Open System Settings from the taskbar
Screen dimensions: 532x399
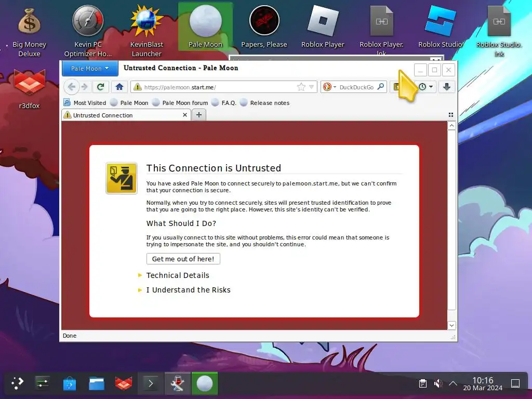tap(43, 383)
